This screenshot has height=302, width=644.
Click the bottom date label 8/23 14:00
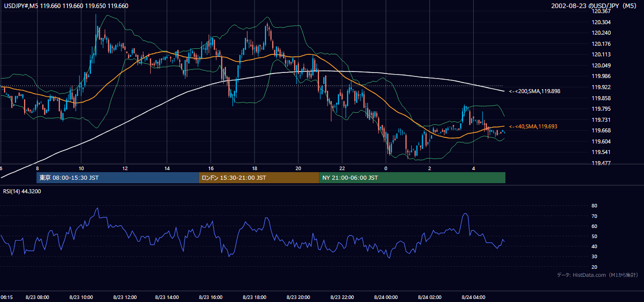coord(168,297)
